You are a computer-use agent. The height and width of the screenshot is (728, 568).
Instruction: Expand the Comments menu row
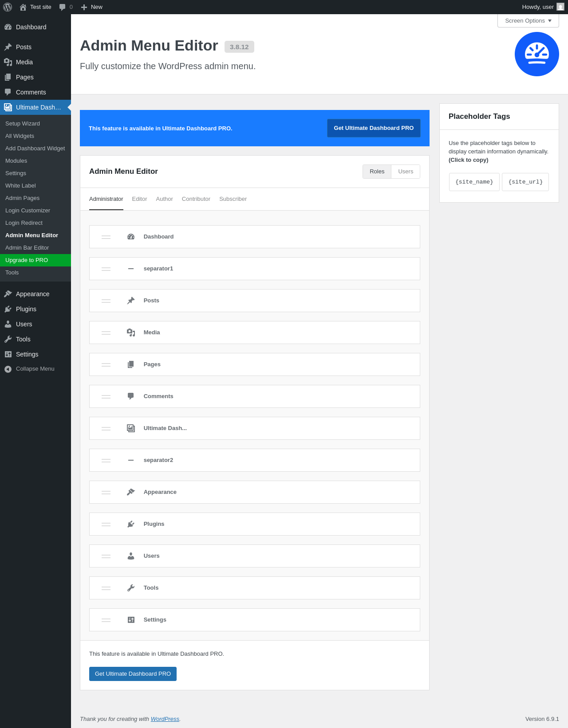255,396
